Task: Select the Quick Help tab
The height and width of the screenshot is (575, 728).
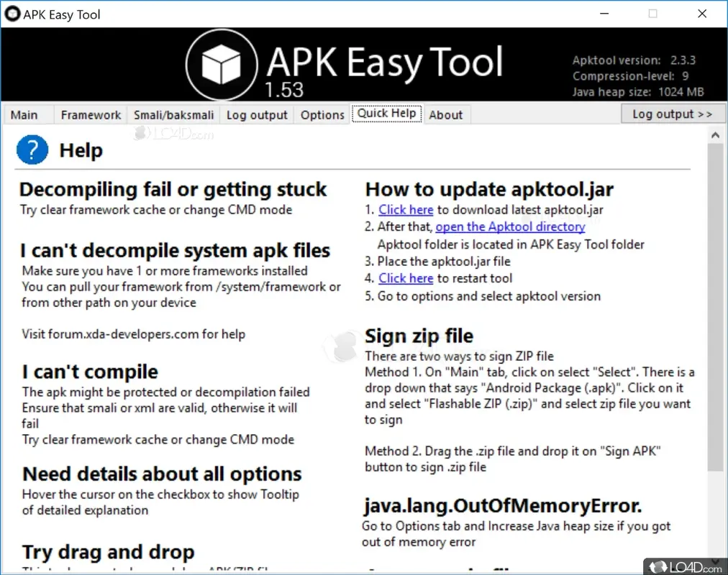Action: (x=386, y=114)
